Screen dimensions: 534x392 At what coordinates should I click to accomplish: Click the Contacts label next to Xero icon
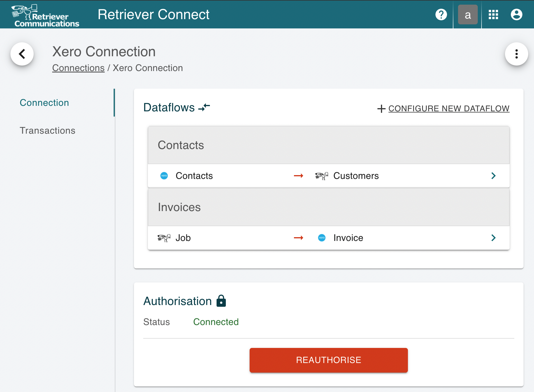tap(194, 176)
